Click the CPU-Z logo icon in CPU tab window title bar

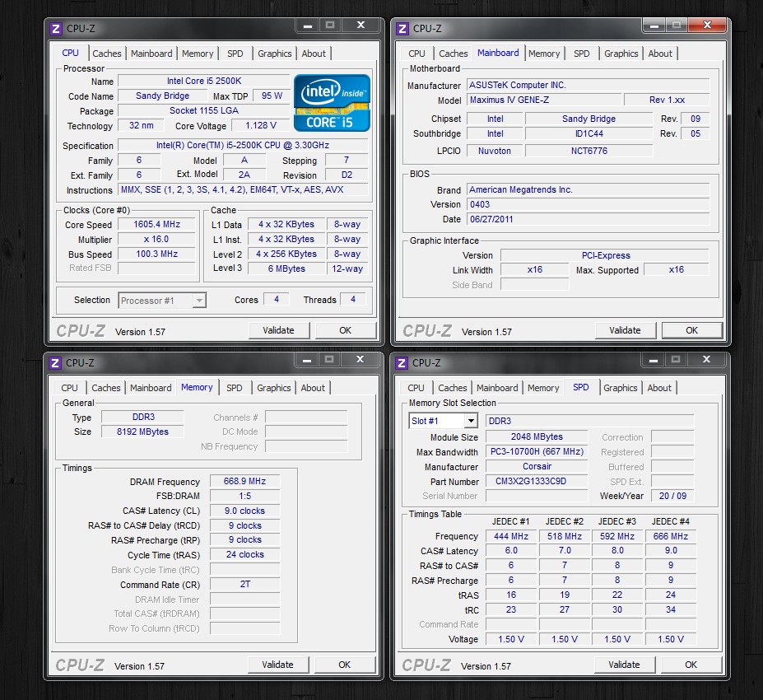56,29
